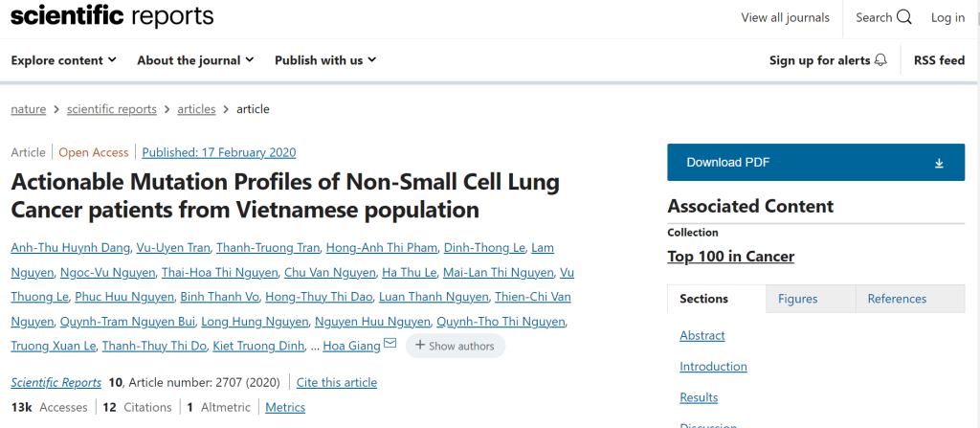Navigate to the articles breadcrumb

pyautogui.click(x=196, y=109)
